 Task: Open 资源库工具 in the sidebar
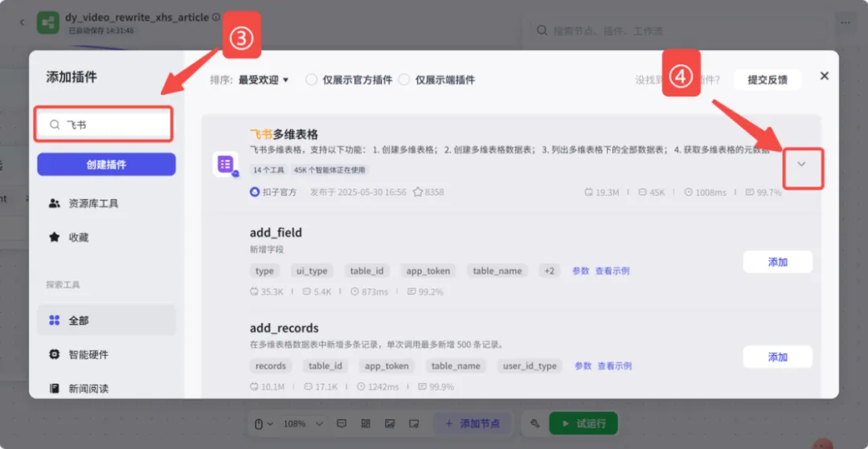106,203
